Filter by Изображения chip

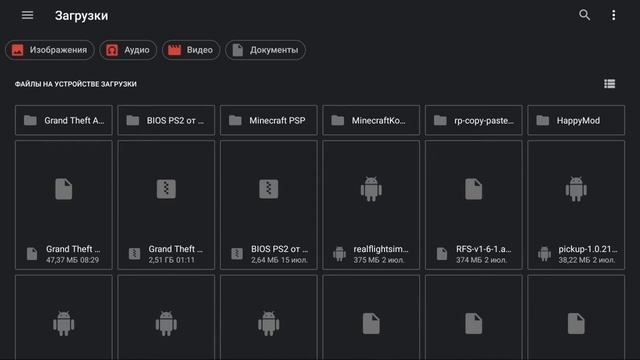coord(50,50)
